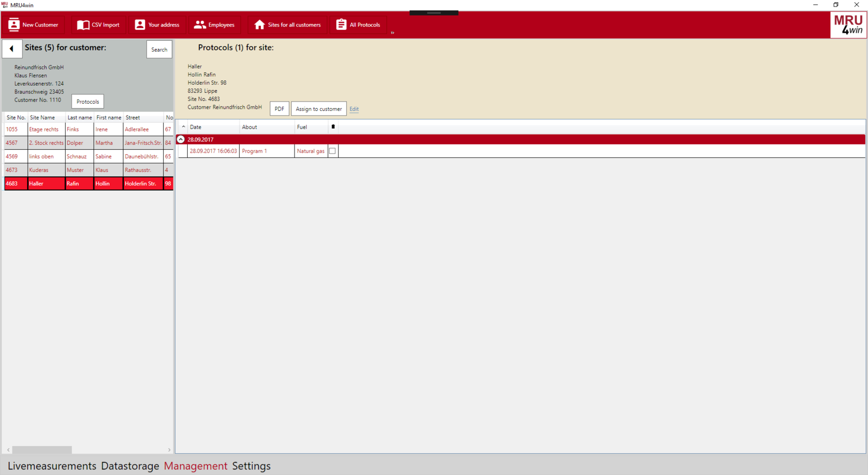Switch to the Livemeasurements tab
Viewport: 868px width, 475px height.
(52, 466)
